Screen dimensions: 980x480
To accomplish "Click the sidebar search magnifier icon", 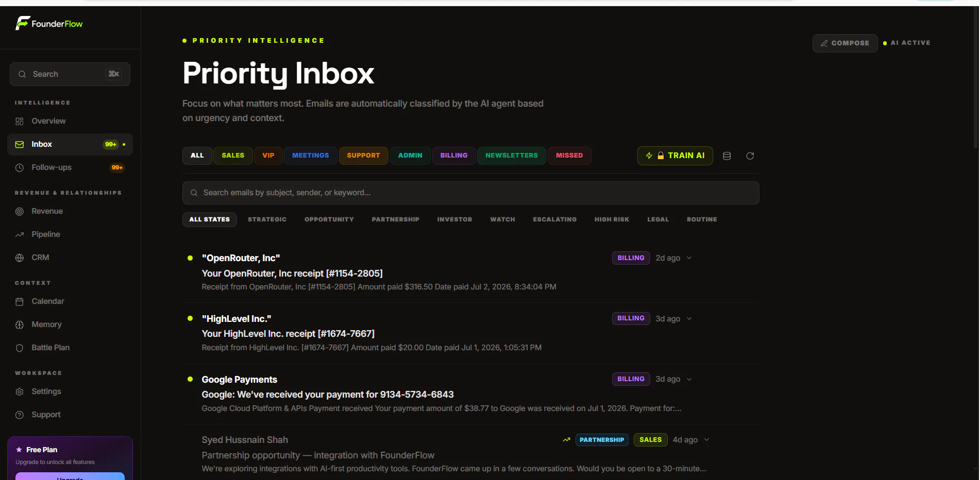I will tap(22, 74).
